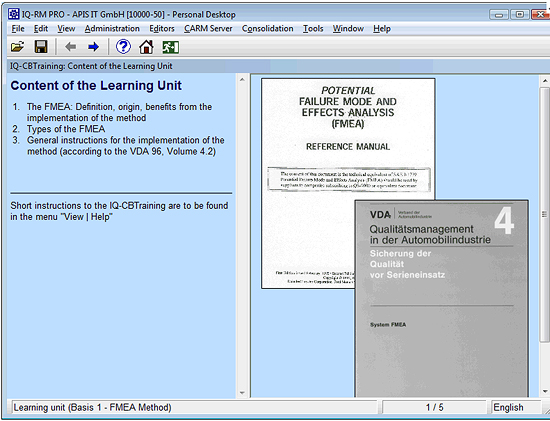Click 'System FMEA' text on VDA cover

click(x=388, y=325)
